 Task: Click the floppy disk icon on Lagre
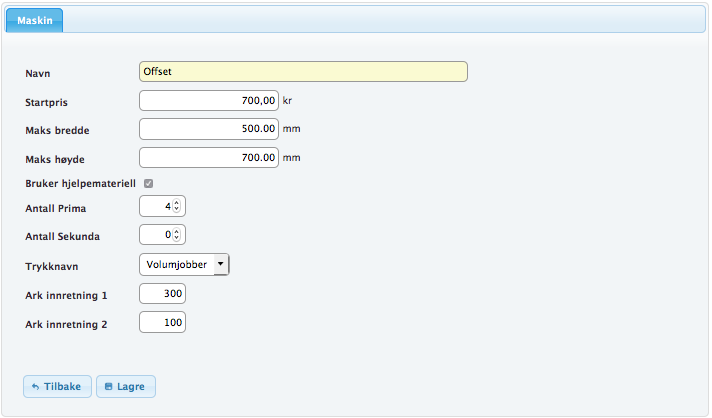click(109, 387)
